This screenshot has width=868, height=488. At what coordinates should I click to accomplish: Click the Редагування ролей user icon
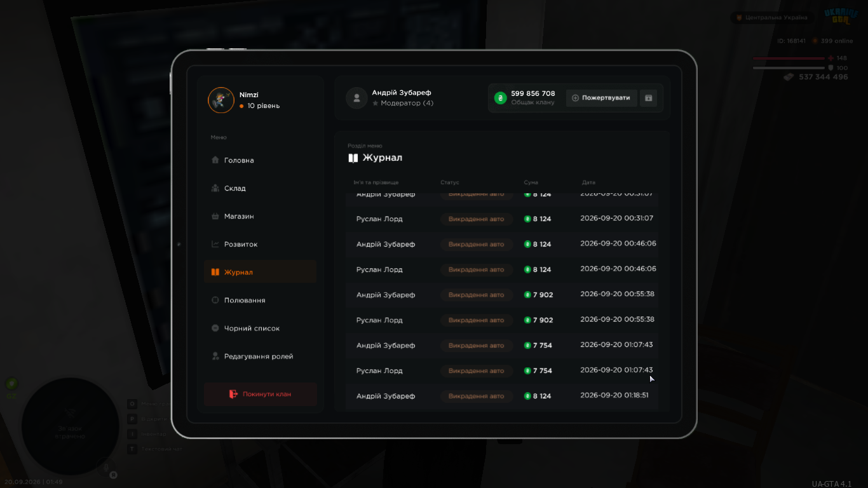pos(215,356)
